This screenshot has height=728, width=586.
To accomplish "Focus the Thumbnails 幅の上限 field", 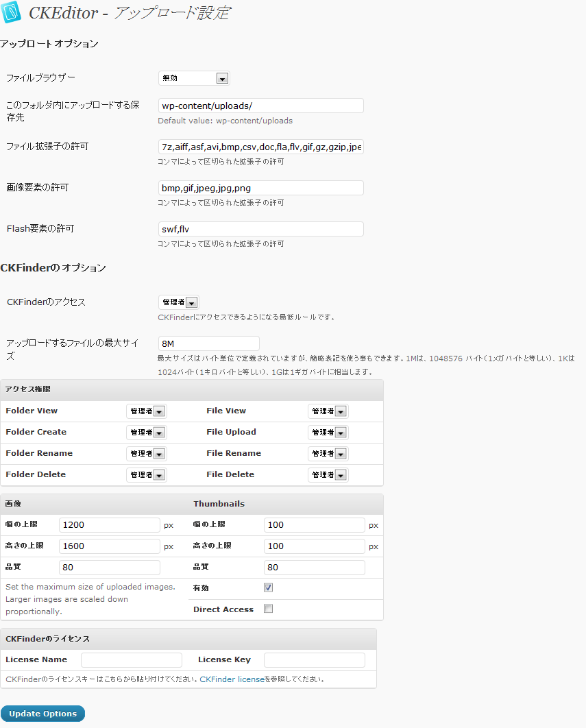I will pyautogui.click(x=315, y=524).
